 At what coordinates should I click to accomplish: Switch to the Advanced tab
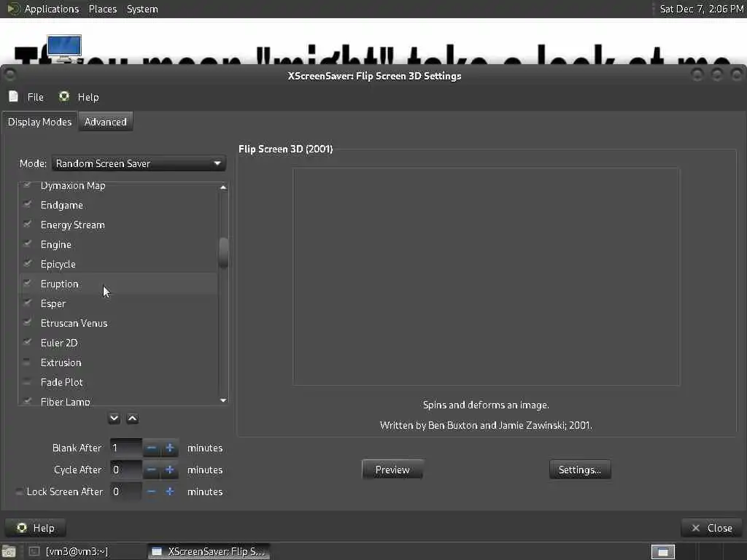point(106,122)
